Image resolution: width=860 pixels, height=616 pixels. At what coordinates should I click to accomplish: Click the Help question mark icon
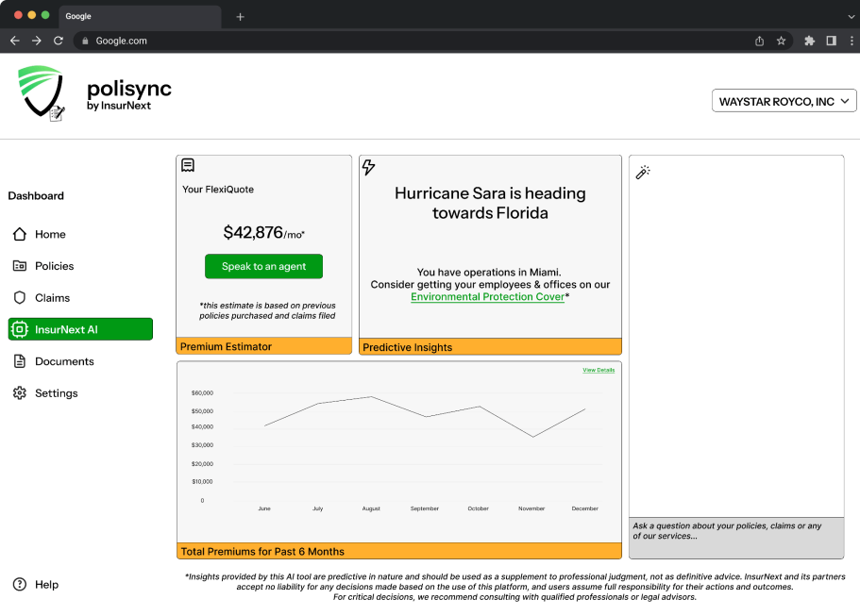[20, 584]
